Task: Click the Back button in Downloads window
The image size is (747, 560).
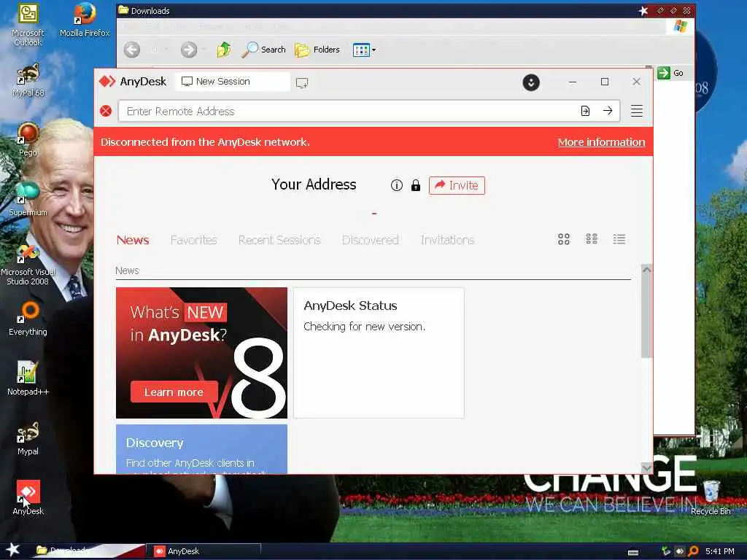Action: click(x=132, y=50)
